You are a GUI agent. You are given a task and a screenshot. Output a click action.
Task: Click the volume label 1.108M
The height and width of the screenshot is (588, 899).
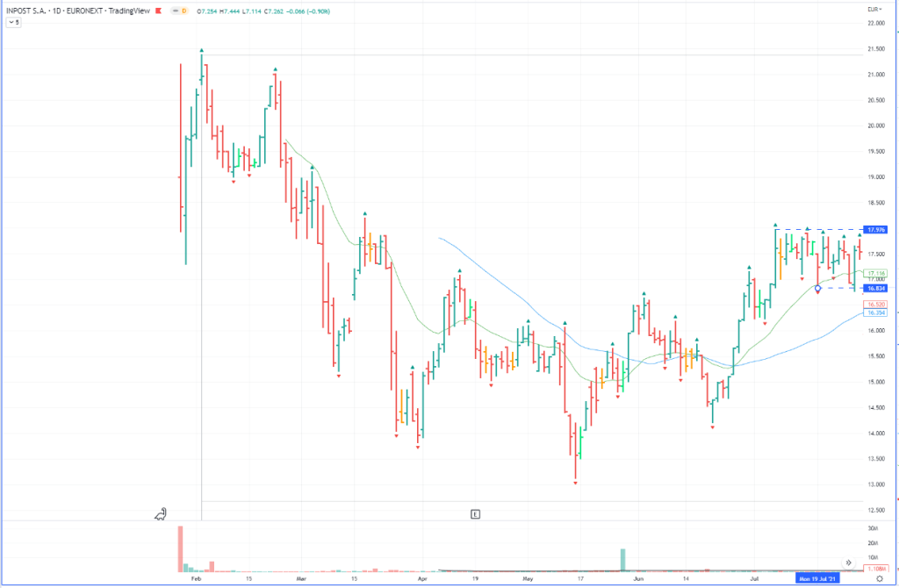click(875, 568)
